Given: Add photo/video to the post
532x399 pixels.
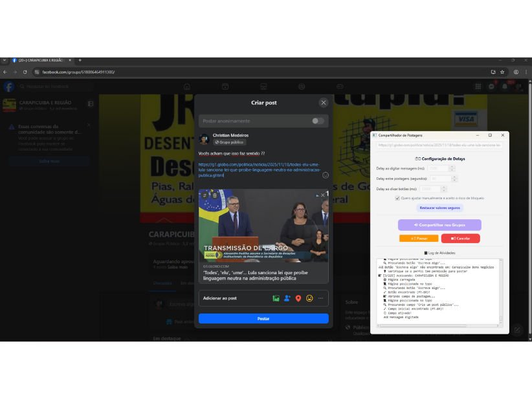Looking at the screenshot, I should point(276,298).
